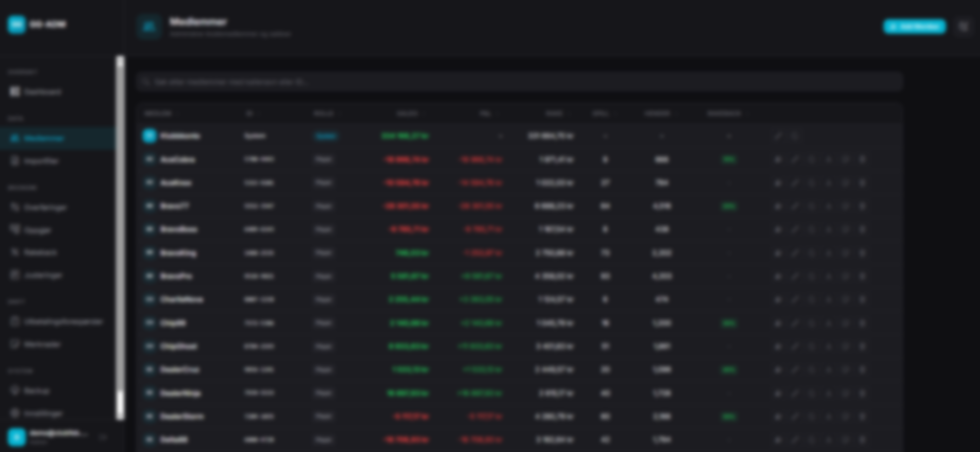Image resolution: width=980 pixels, height=452 pixels.
Task: Click the first action icon in AceKnox row
Action: coord(777,183)
